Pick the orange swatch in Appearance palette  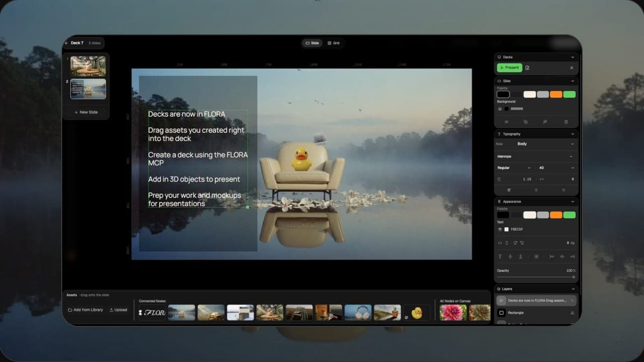[556, 215]
